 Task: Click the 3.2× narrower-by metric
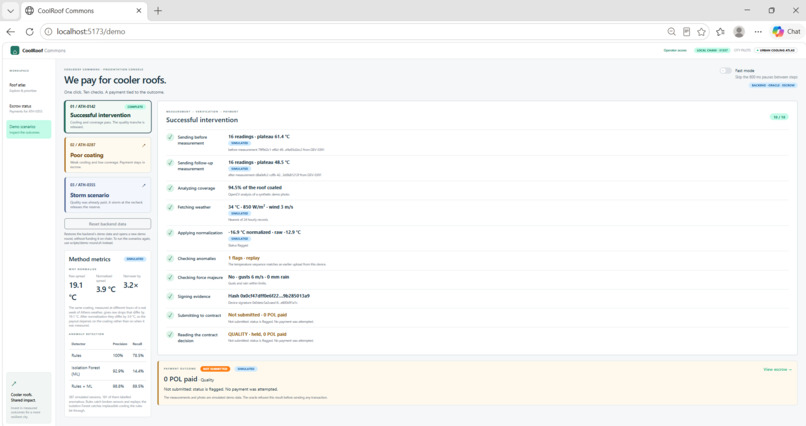point(131,285)
